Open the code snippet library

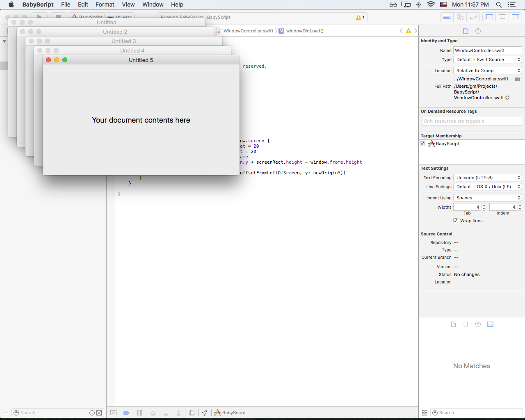point(466,324)
